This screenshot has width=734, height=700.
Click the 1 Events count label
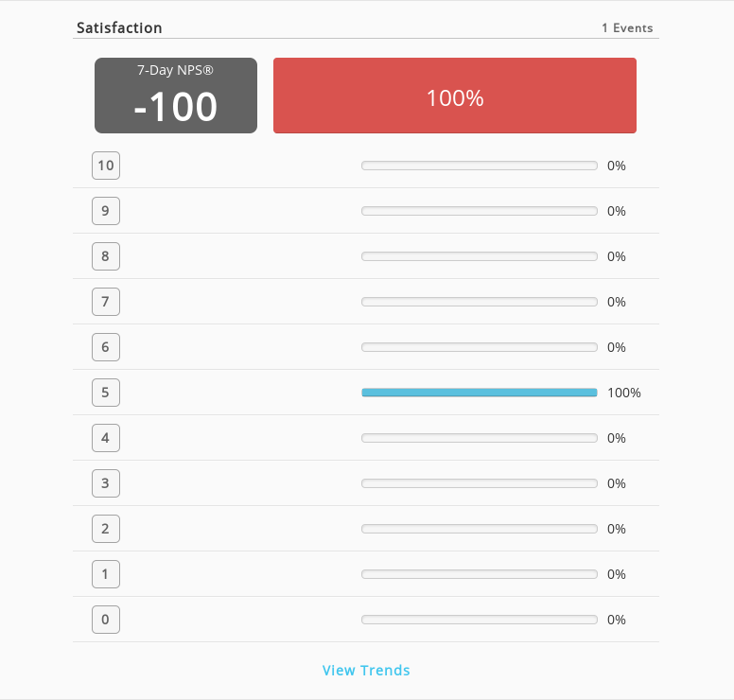(x=627, y=28)
